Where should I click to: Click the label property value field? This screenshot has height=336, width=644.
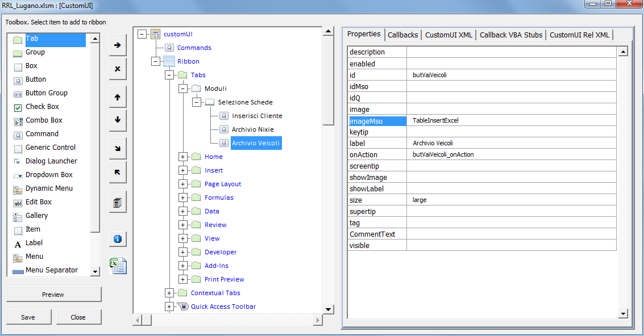[x=512, y=143]
